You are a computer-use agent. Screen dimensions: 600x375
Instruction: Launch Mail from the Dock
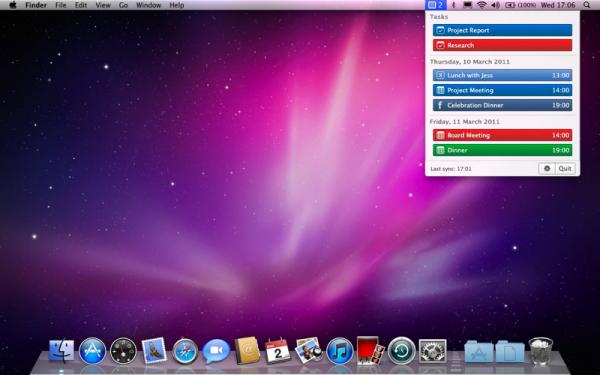(x=154, y=350)
